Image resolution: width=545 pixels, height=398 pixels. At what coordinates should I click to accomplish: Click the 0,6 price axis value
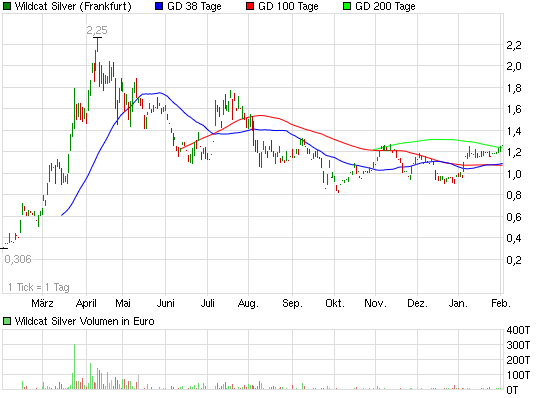click(514, 217)
